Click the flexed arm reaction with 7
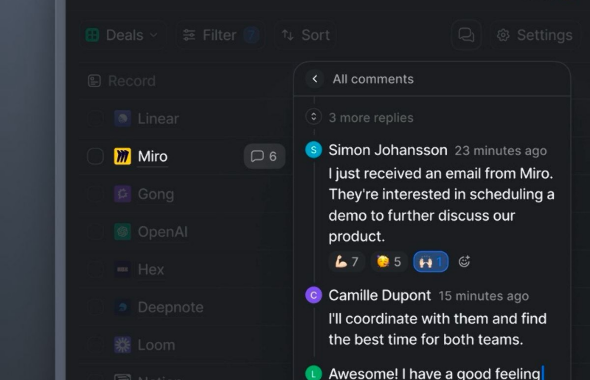Image resolution: width=590 pixels, height=380 pixels. (x=347, y=261)
